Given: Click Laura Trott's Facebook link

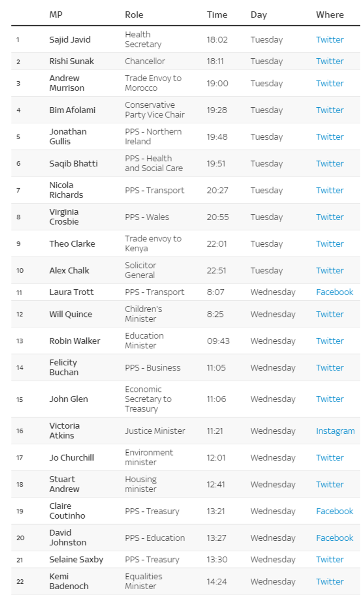Looking at the screenshot, I should (x=334, y=292).
